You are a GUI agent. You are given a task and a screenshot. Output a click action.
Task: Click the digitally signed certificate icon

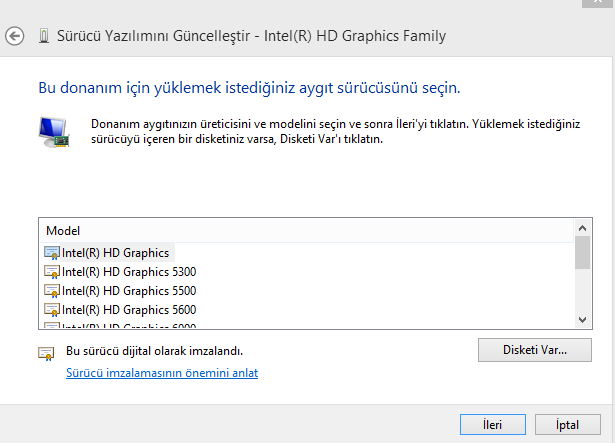[46, 352]
